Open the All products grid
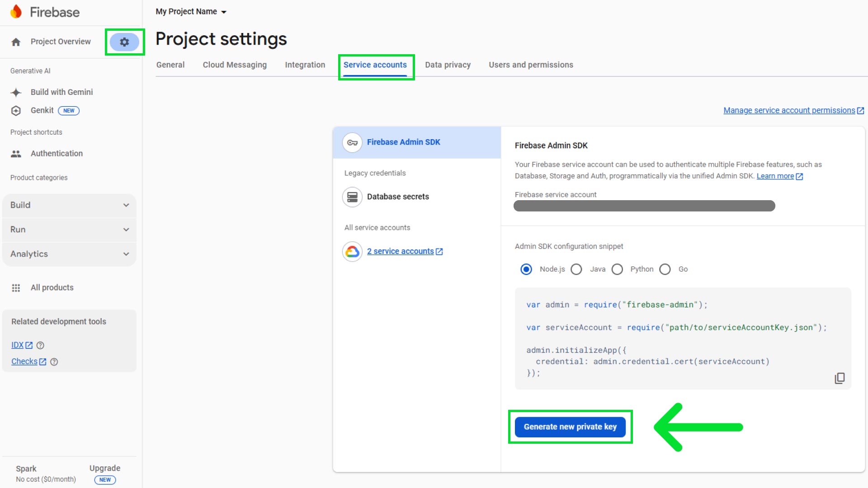868x488 pixels. [52, 287]
